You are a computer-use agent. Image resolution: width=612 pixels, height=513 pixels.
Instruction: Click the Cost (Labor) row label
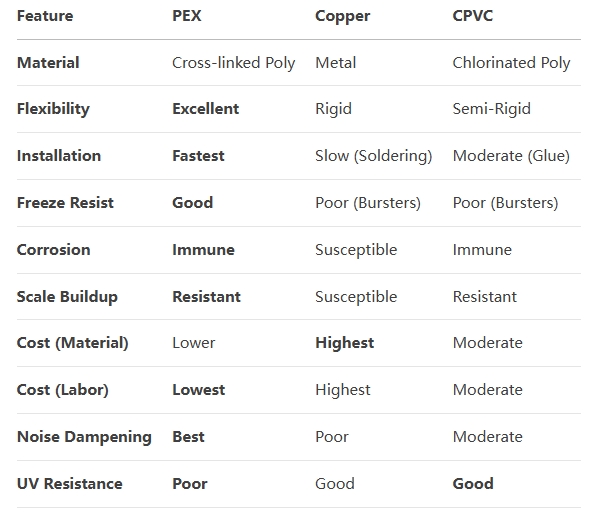coord(62,390)
